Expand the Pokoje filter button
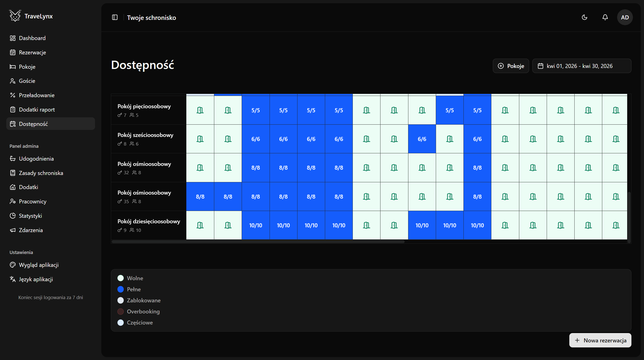644x360 pixels. [511, 66]
